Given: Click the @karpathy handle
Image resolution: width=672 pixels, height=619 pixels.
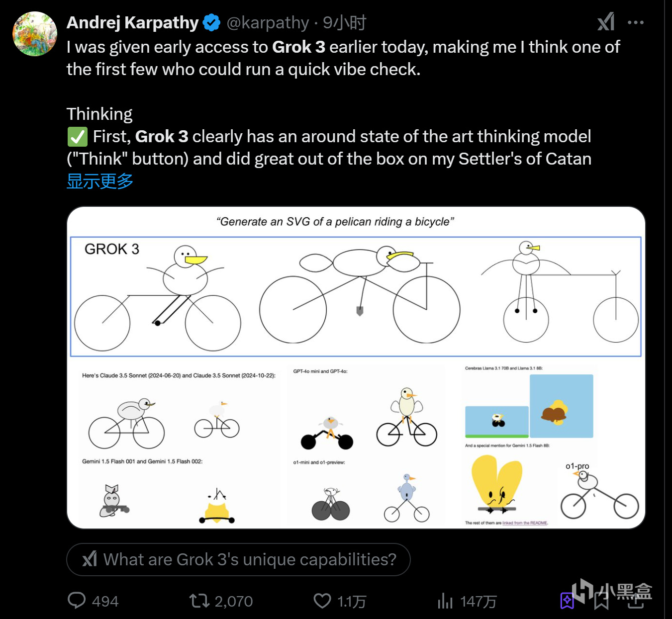Looking at the screenshot, I should pos(268,23).
